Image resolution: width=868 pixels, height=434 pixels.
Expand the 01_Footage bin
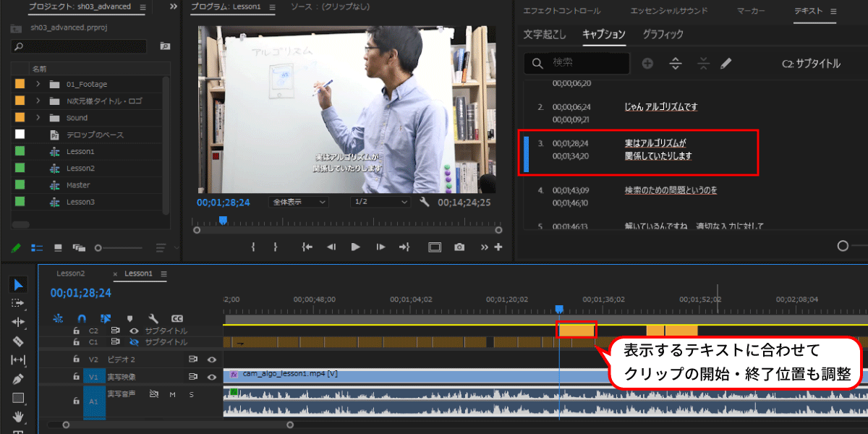click(37, 84)
